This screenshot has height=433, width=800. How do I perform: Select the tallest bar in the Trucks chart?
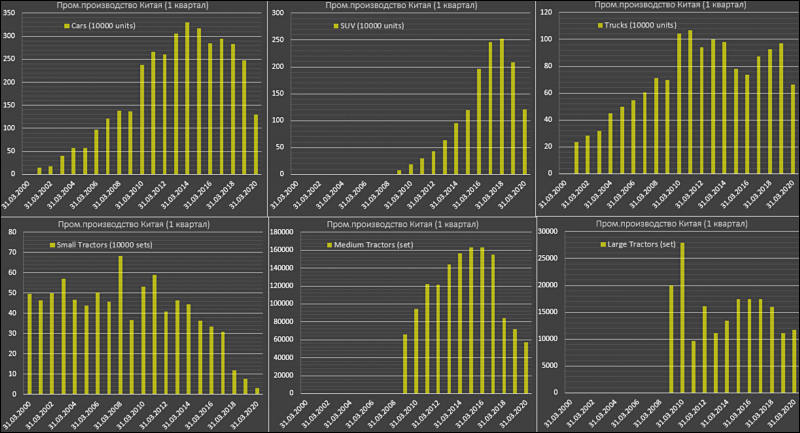[x=690, y=101]
